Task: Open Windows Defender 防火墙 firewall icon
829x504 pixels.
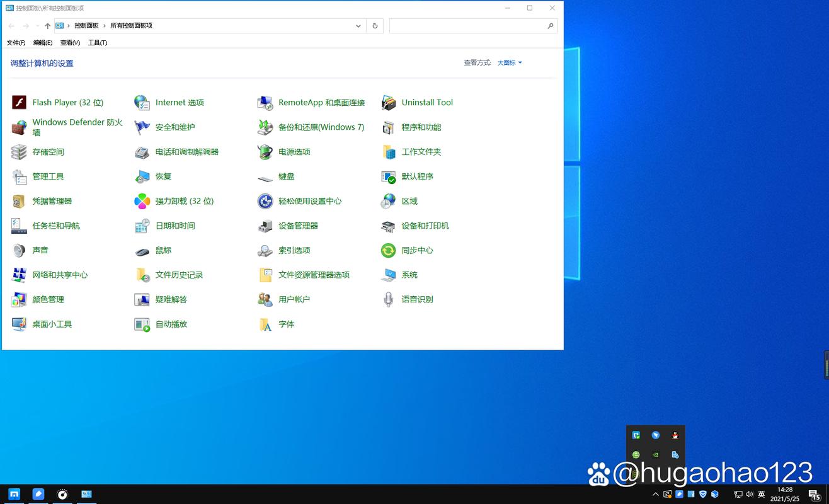Action: click(19, 127)
